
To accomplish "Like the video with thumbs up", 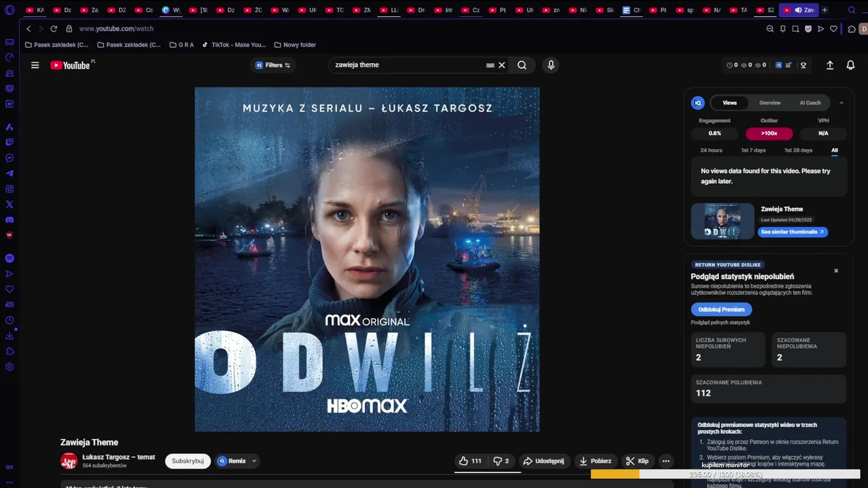I will 470,461.
